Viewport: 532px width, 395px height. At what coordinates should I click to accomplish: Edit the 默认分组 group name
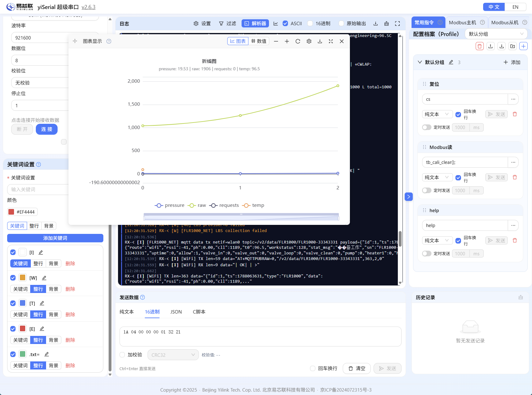(x=451, y=62)
